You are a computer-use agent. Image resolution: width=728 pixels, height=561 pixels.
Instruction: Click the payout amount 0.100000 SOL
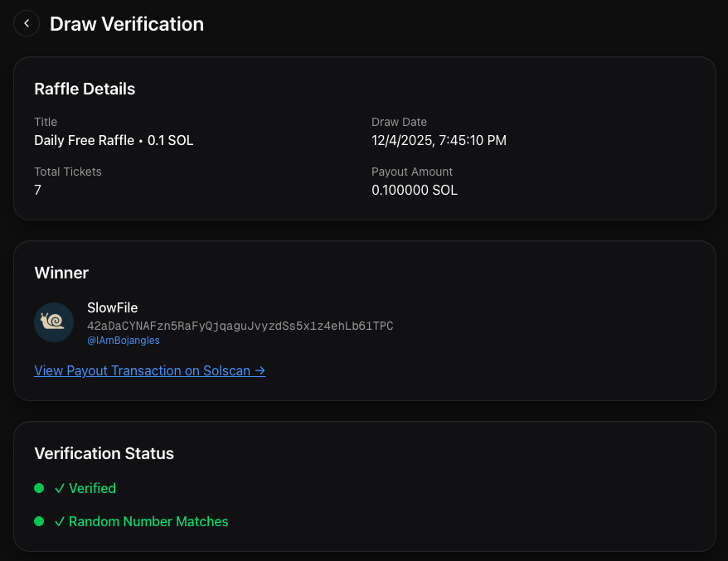click(x=414, y=190)
